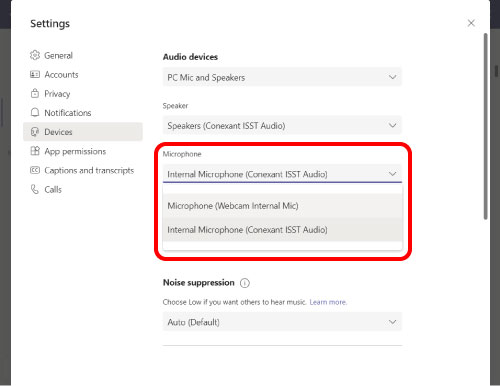
Task: Click the Settings dialog vertical scrollbar
Action: 486,126
